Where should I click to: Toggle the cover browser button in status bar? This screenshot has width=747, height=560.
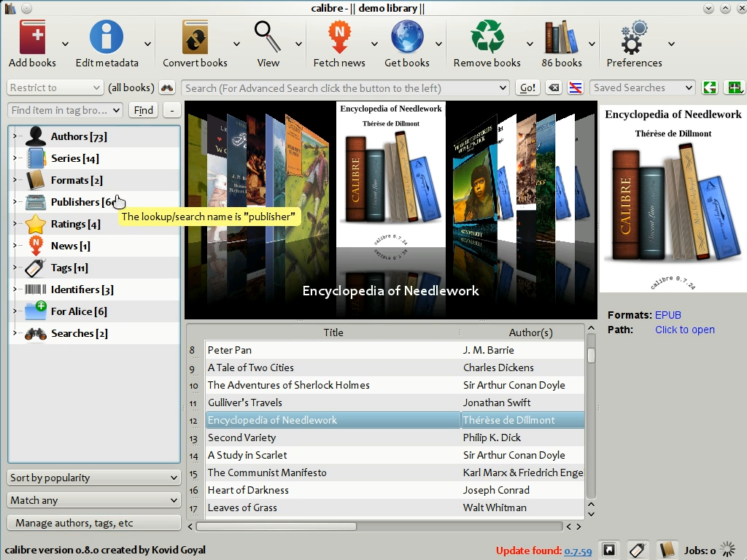point(609,550)
